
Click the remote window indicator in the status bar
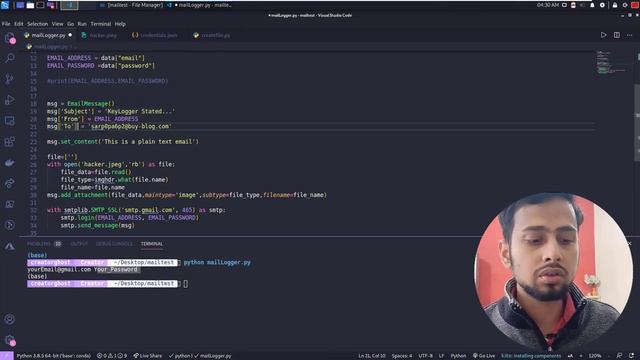click(x=7, y=356)
